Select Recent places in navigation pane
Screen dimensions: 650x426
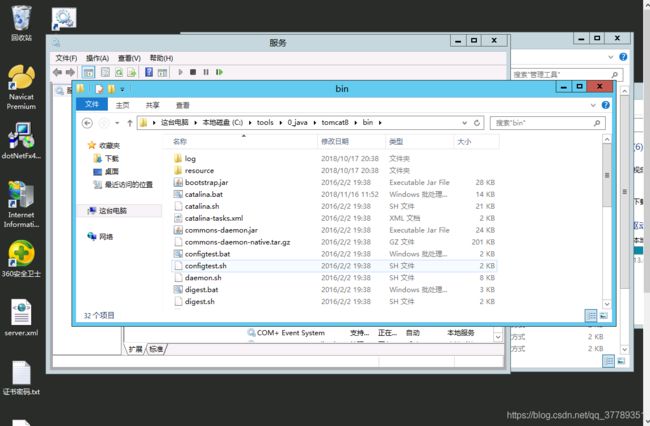123,185
